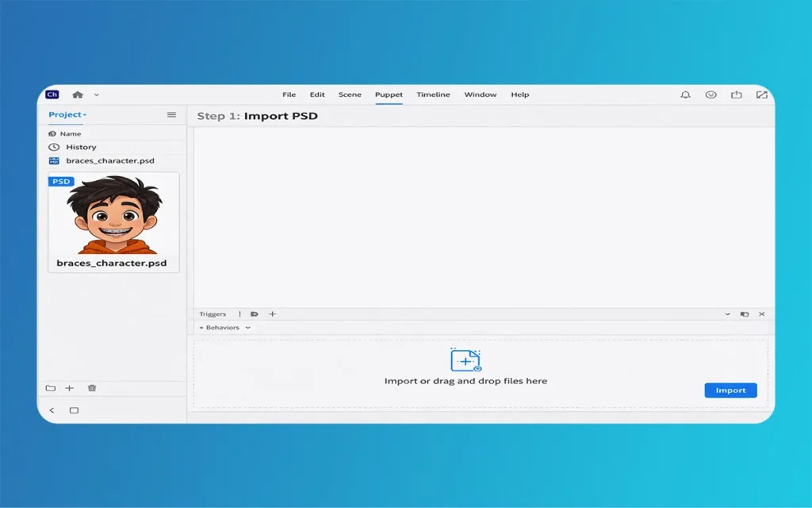
Task: Click the tag icon next to Triggers
Action: tap(255, 314)
